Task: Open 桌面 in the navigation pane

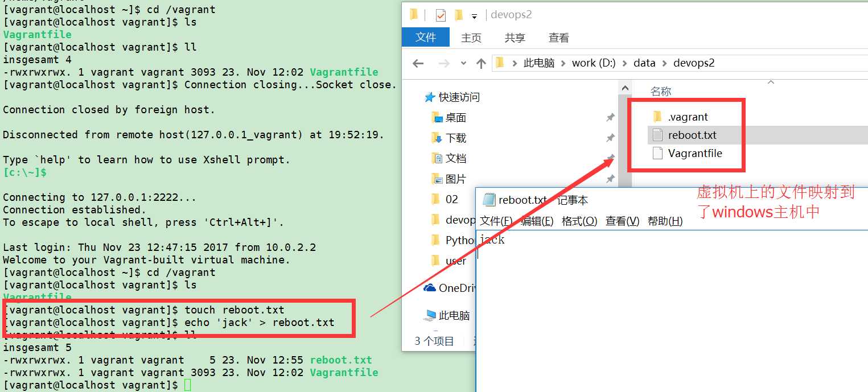Action: (x=456, y=118)
